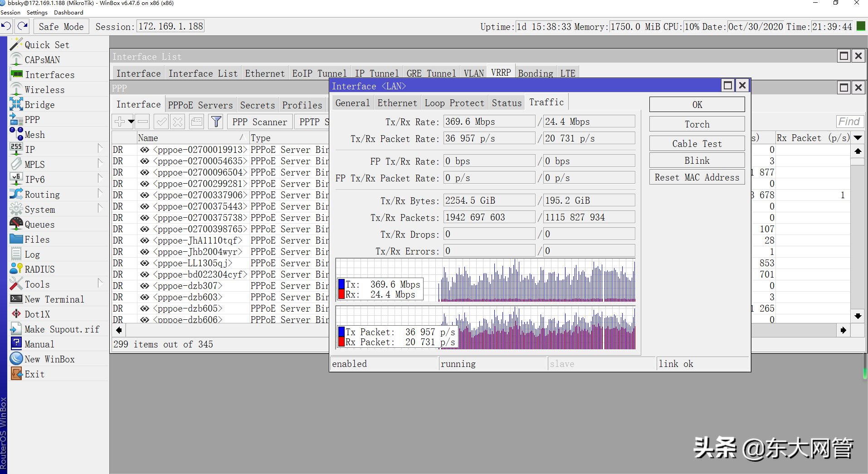Image resolution: width=868 pixels, height=474 pixels.
Task: Toggle eye icon for pppoe-dzb307 row
Action: click(145, 286)
